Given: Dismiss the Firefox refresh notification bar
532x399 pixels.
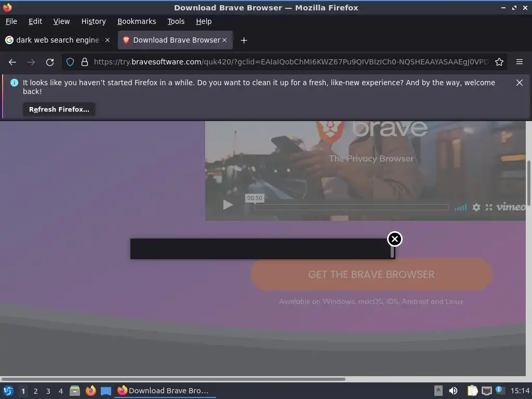Looking at the screenshot, I should pos(520,83).
